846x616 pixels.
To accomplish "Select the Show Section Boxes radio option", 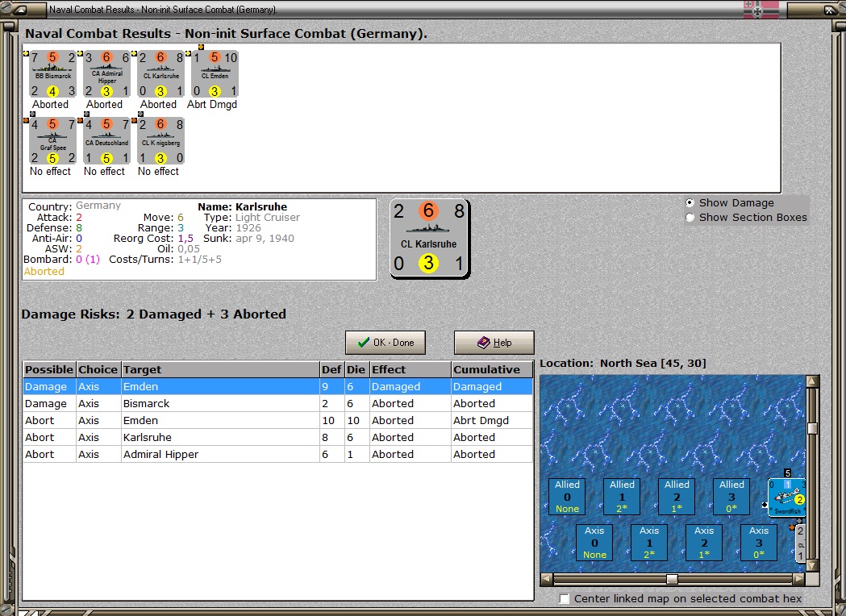I will point(690,218).
